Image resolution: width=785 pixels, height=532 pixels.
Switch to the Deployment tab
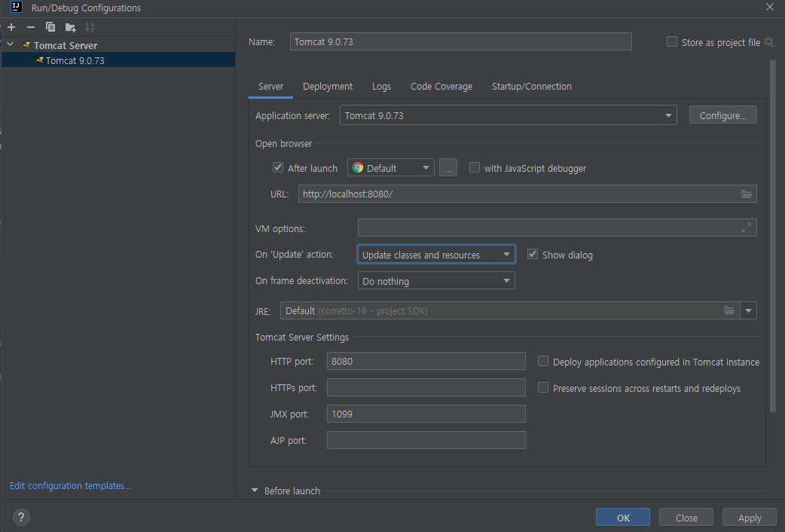328,86
